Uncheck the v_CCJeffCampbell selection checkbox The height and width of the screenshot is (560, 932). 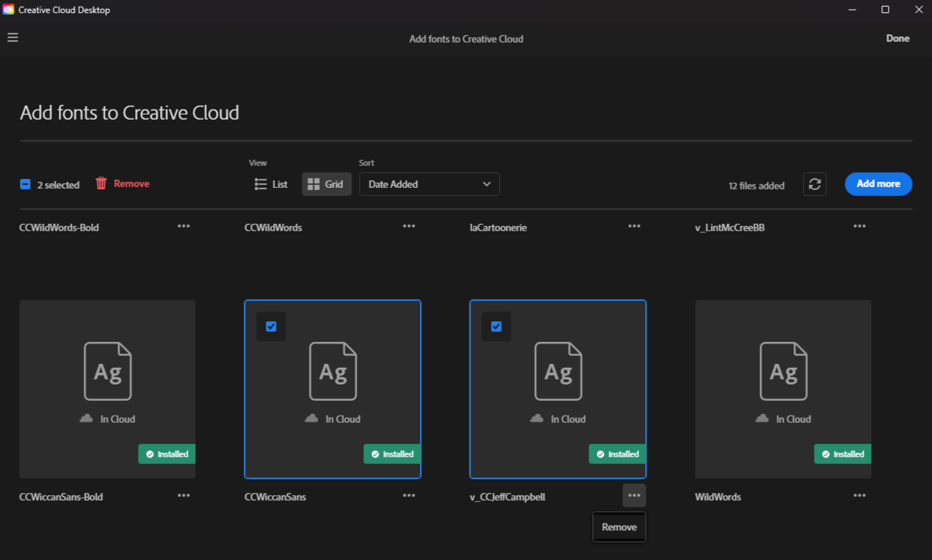[x=496, y=326]
